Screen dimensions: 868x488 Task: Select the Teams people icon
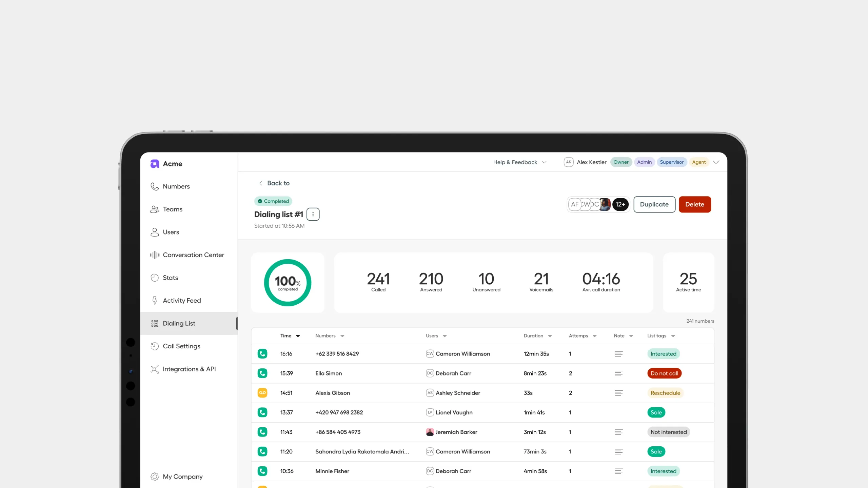point(155,209)
